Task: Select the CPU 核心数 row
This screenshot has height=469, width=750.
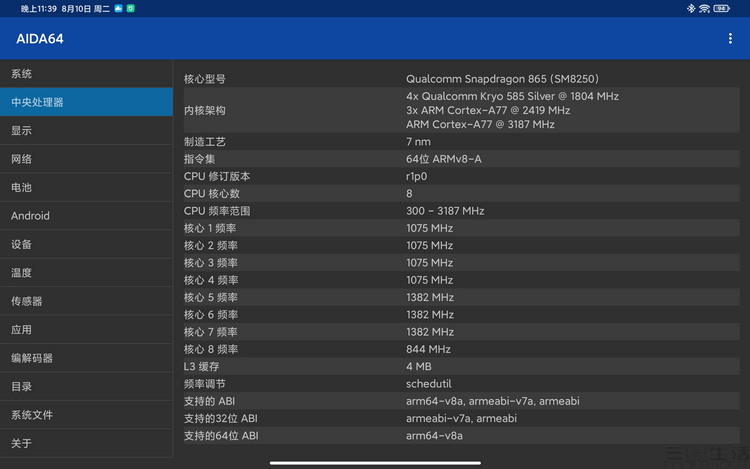Action: pyautogui.click(x=462, y=193)
